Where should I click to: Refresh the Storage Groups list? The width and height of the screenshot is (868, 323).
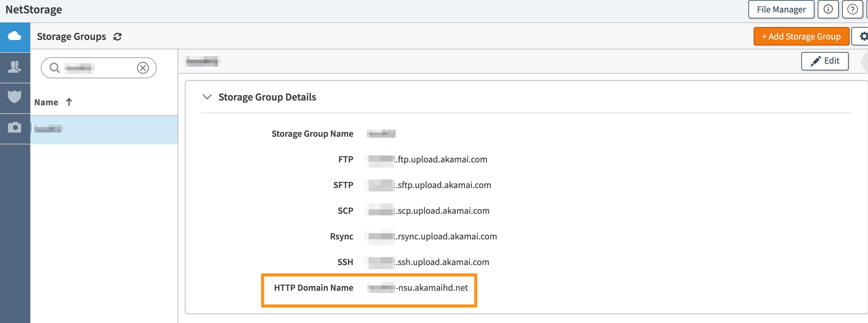click(117, 37)
